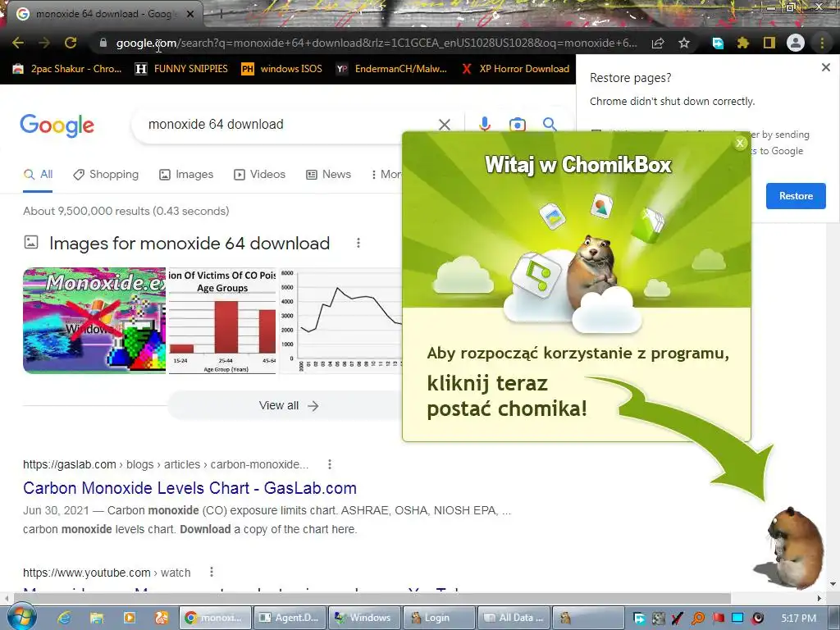Click the browser back arrow
Screen dimensions: 840x630
coord(18,43)
